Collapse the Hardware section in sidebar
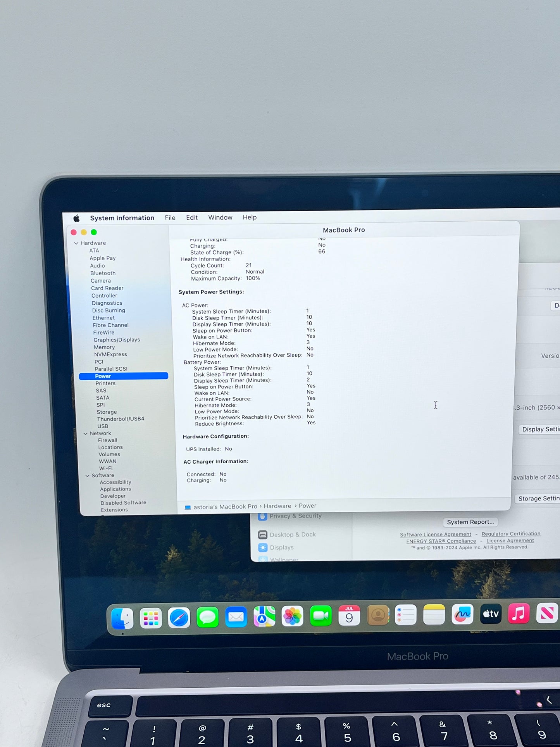Image resolution: width=560 pixels, height=747 pixels. pos(76,243)
